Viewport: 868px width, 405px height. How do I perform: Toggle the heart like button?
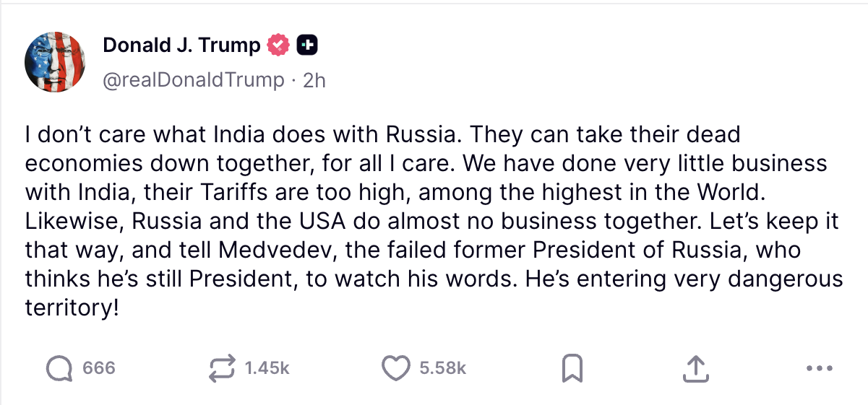pos(395,369)
